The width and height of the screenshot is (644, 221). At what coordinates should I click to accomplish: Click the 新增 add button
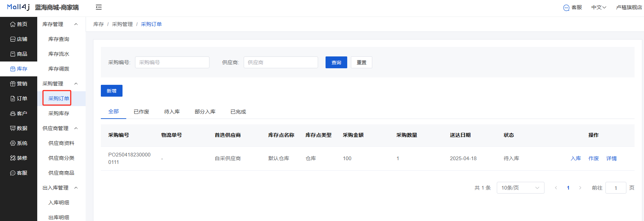tap(112, 91)
